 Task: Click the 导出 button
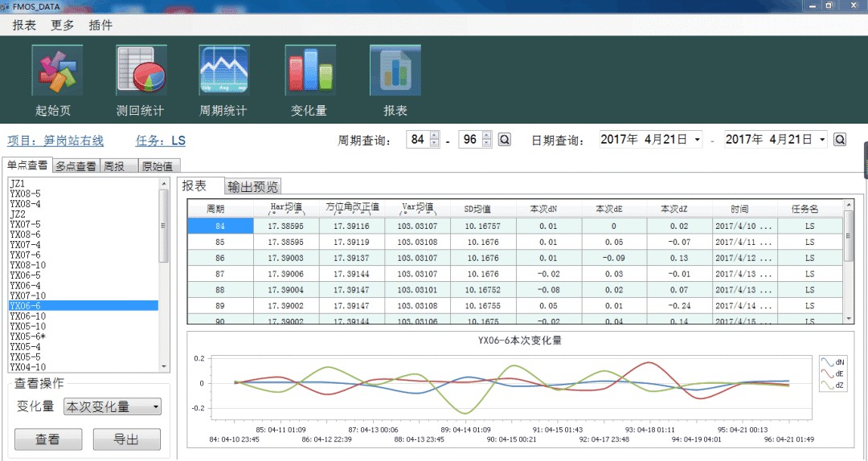126,439
